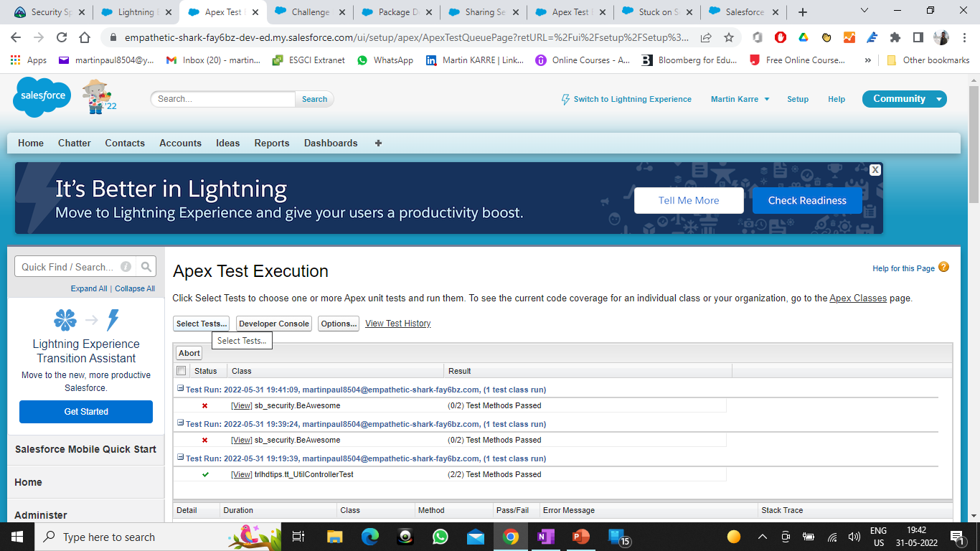Launch Microsoft Edge from the taskbar
This screenshot has height=551, width=980.
370,537
